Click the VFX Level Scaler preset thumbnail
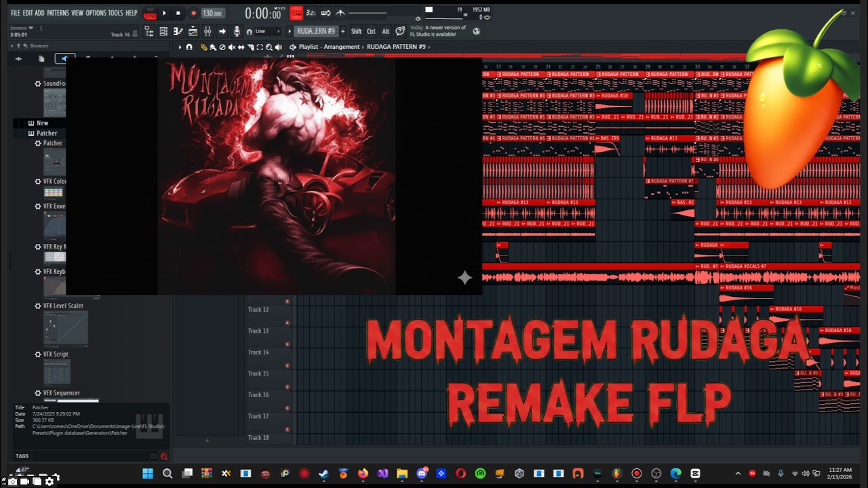 [66, 329]
